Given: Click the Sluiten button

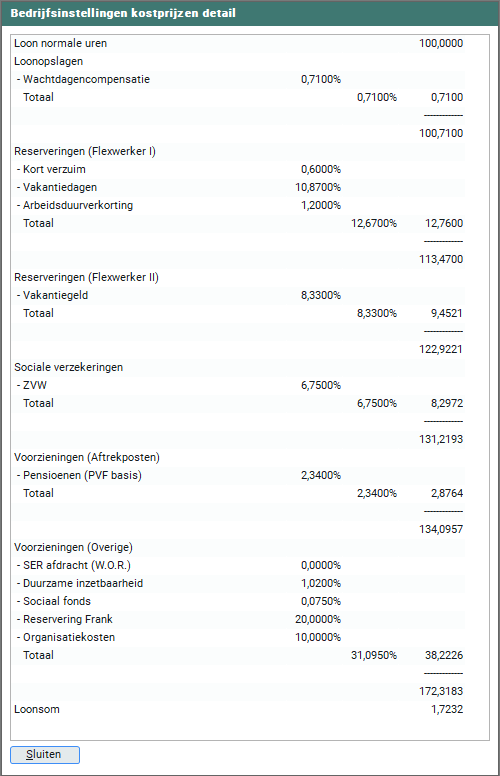Looking at the screenshot, I should pyautogui.click(x=45, y=755).
